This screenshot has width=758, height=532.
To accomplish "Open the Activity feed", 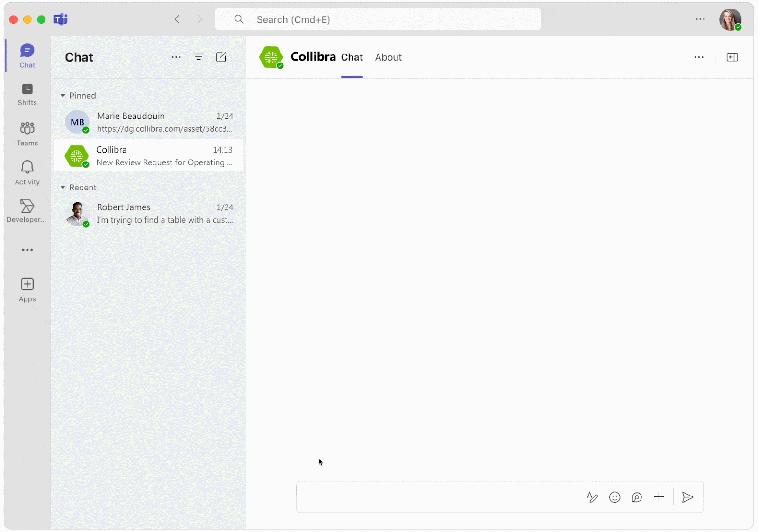I will point(27,172).
